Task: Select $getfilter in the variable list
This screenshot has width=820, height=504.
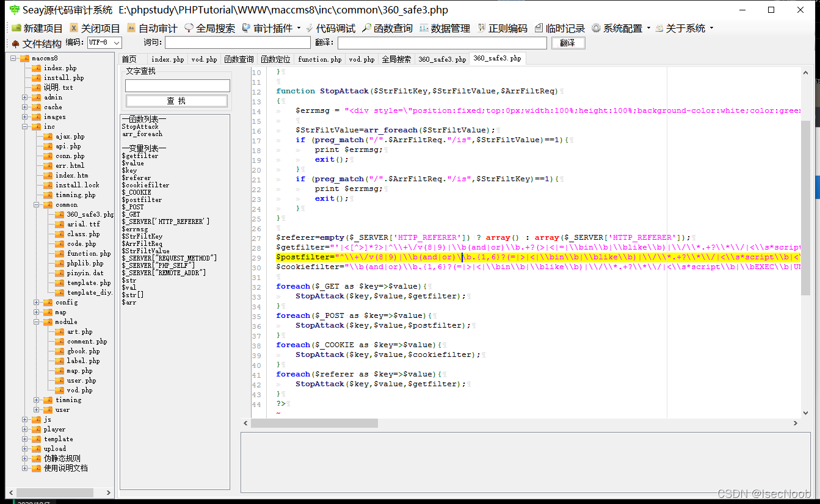Action: click(x=140, y=156)
